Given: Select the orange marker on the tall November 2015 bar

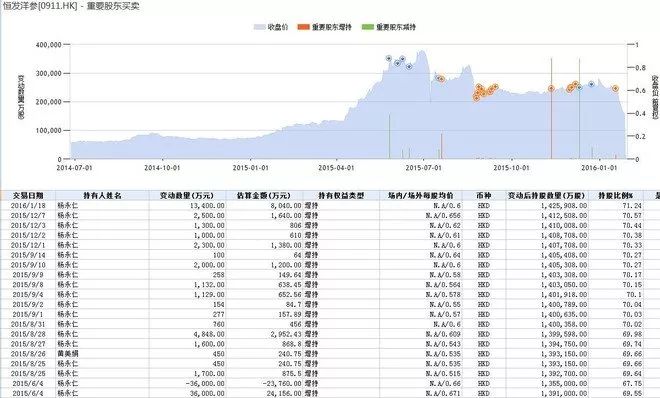Looking at the screenshot, I should tap(551, 88).
